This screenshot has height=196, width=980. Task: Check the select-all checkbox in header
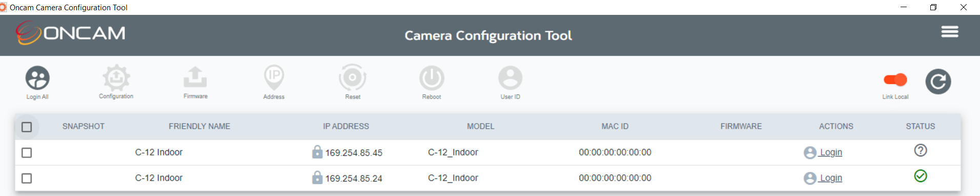[x=27, y=127]
